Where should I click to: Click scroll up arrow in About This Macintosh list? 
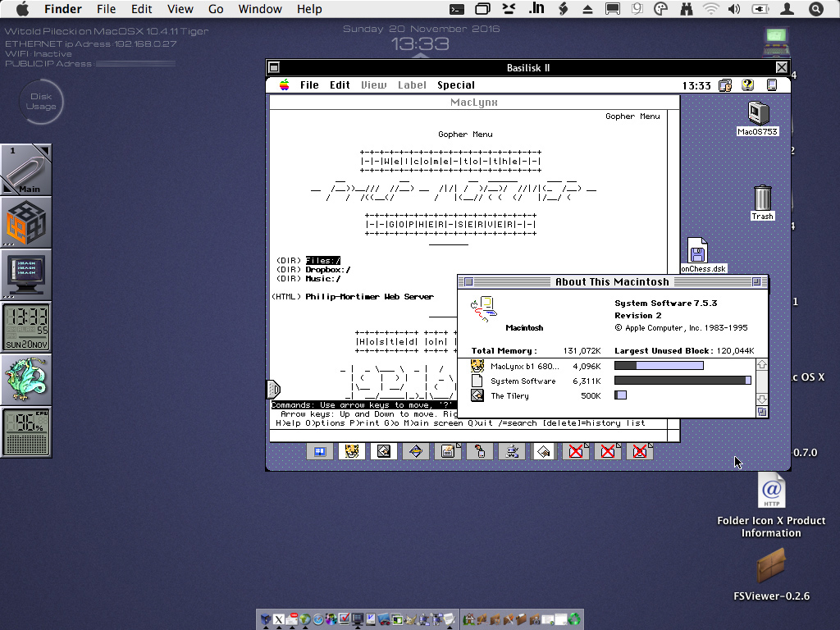762,365
